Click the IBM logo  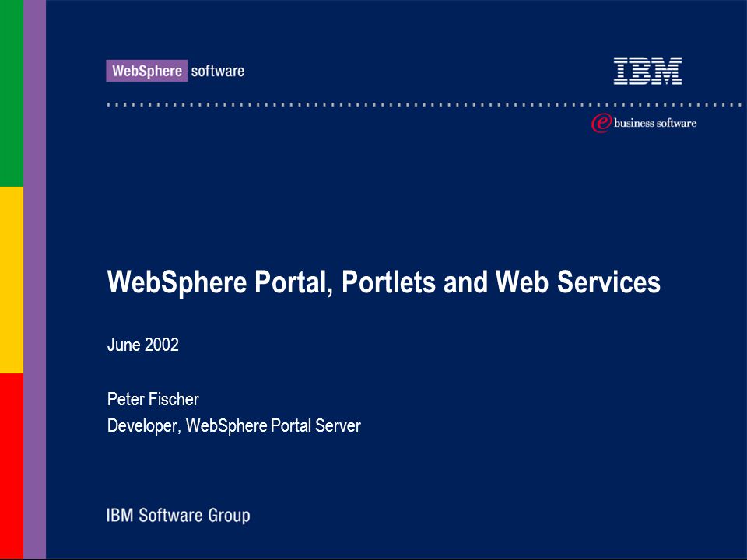click(x=647, y=71)
